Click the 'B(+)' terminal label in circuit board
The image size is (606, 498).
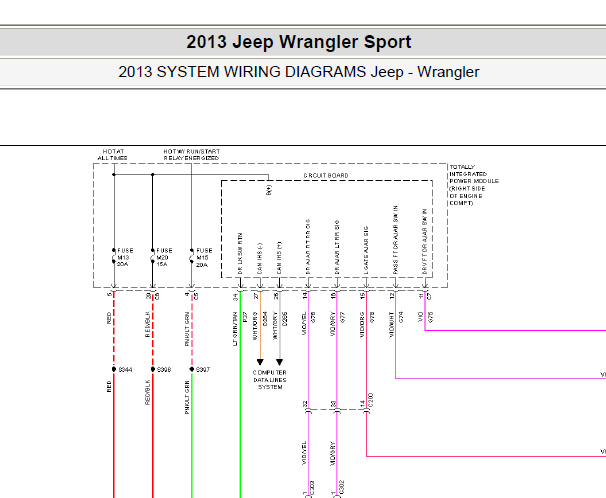[269, 190]
